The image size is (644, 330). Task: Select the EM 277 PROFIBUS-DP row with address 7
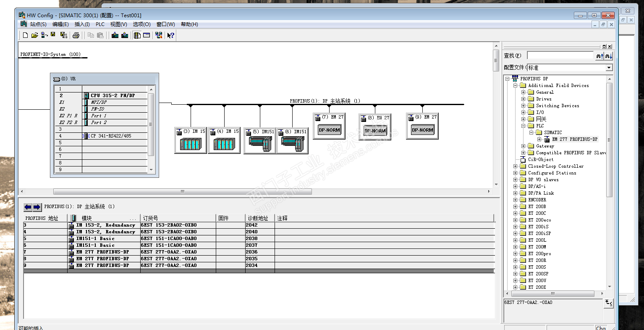(x=259, y=252)
